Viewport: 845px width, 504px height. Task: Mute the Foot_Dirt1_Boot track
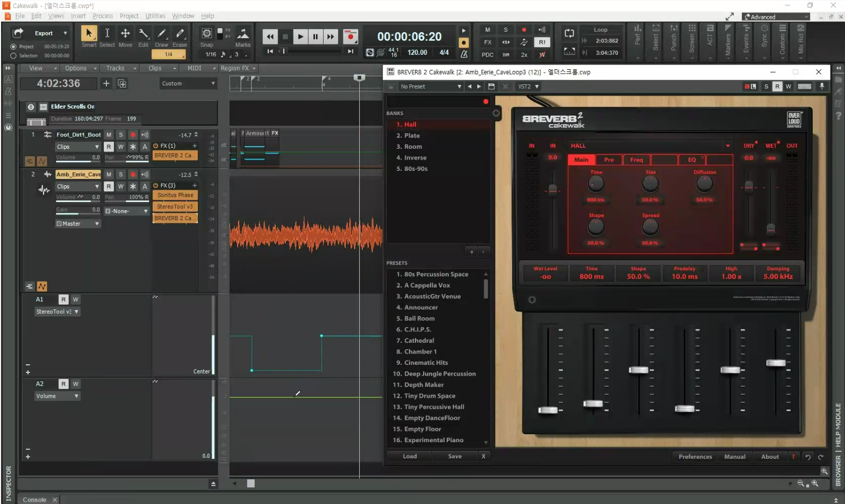pyautogui.click(x=109, y=135)
